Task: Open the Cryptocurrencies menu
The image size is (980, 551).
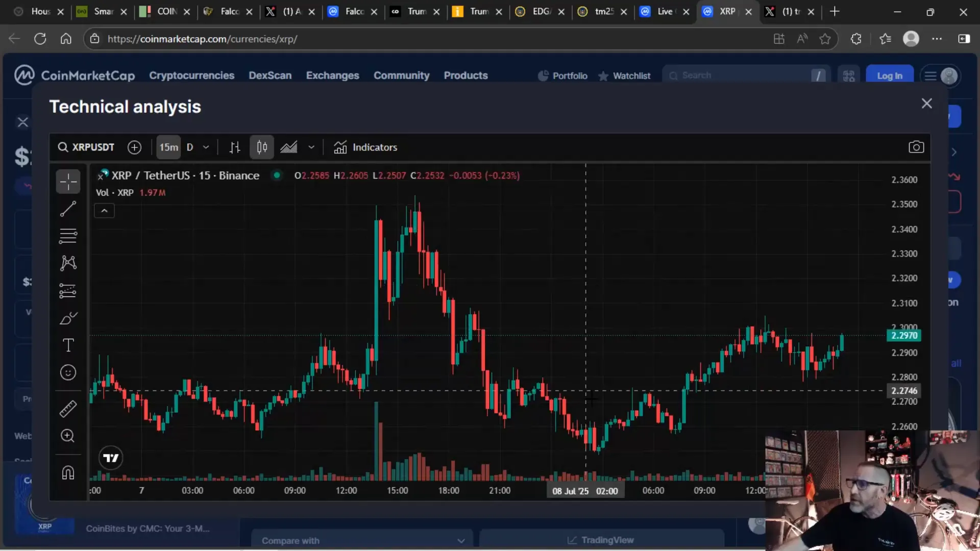Action: tap(192, 76)
